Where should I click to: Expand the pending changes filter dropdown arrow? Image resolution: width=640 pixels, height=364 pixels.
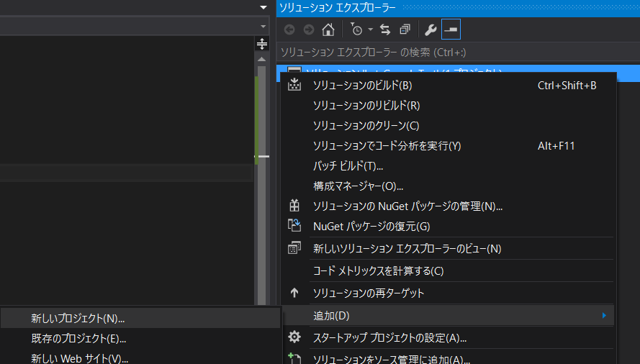click(x=370, y=29)
